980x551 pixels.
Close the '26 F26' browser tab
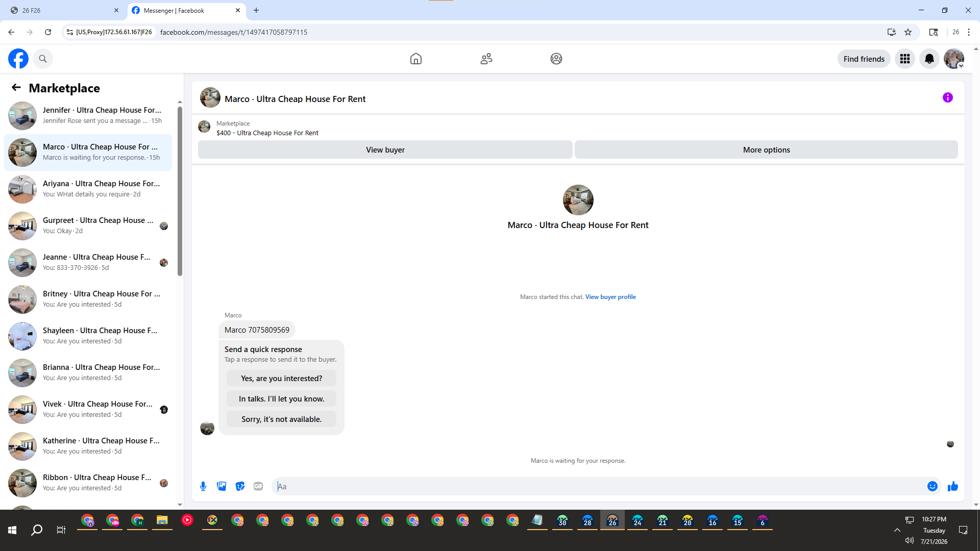116,10
